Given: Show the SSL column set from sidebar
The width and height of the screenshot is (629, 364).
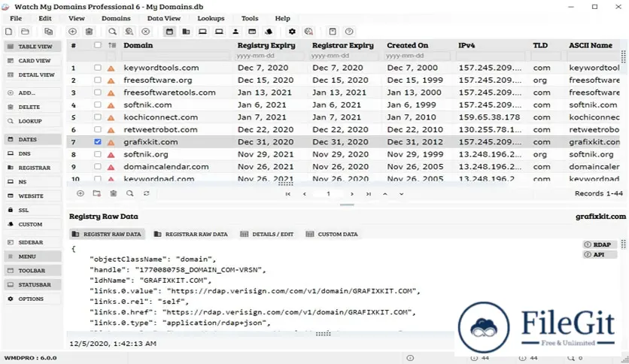Looking at the screenshot, I should (33, 210).
